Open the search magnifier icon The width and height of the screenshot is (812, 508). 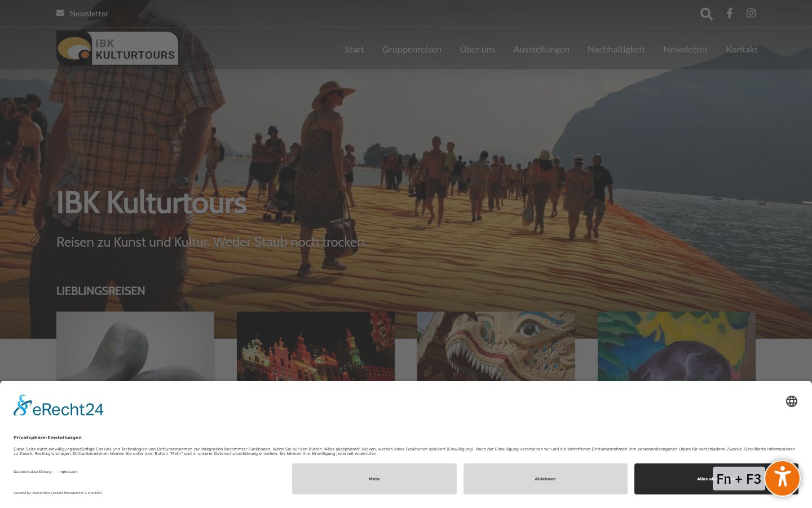(x=706, y=14)
